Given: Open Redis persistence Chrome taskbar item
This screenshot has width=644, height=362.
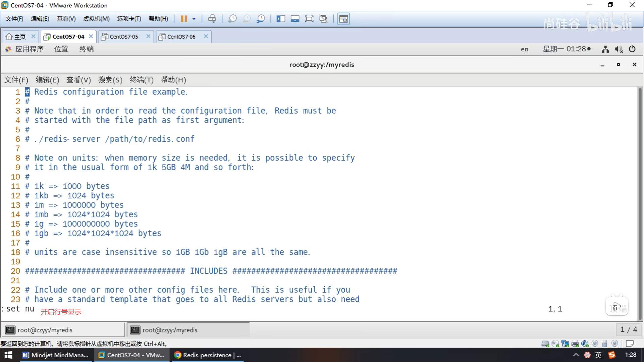Looking at the screenshot, I should point(208,355).
